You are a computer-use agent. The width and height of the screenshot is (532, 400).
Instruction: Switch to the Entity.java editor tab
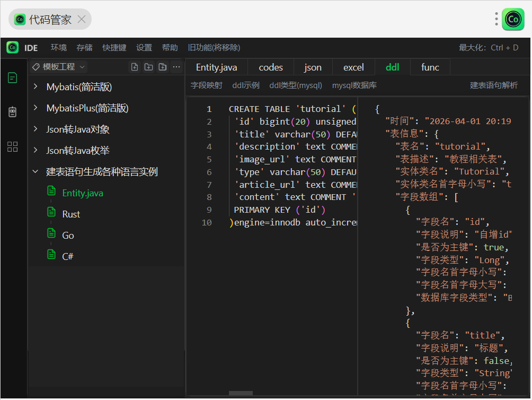216,67
